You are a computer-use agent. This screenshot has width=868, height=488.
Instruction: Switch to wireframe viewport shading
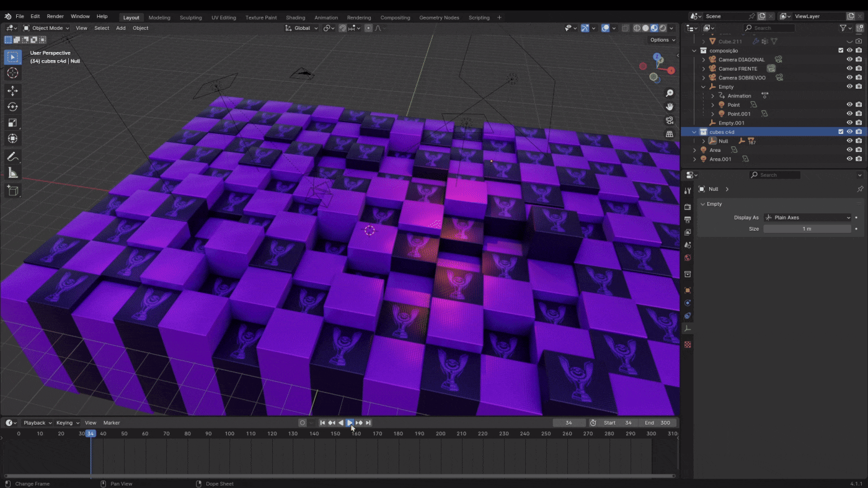(x=637, y=28)
